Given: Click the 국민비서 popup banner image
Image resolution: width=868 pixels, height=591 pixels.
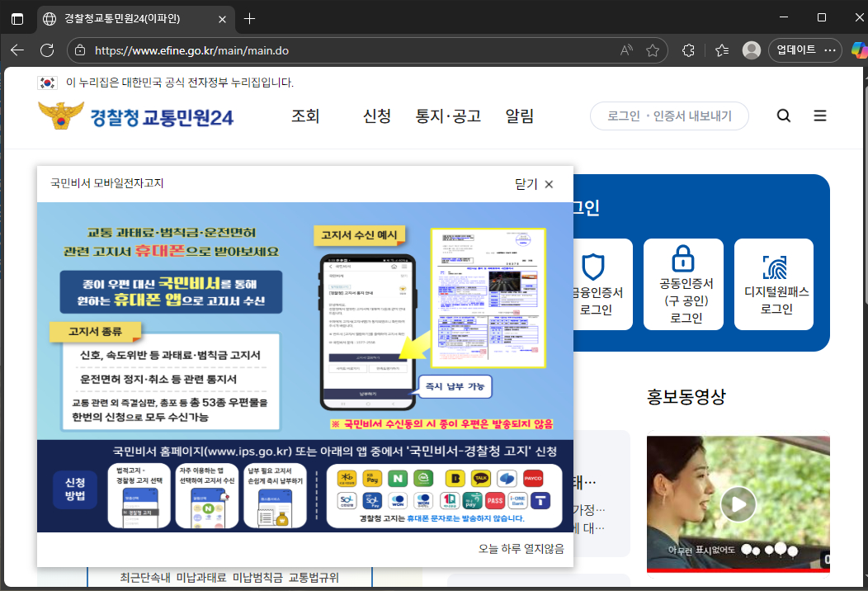Looking at the screenshot, I should pos(305,366).
